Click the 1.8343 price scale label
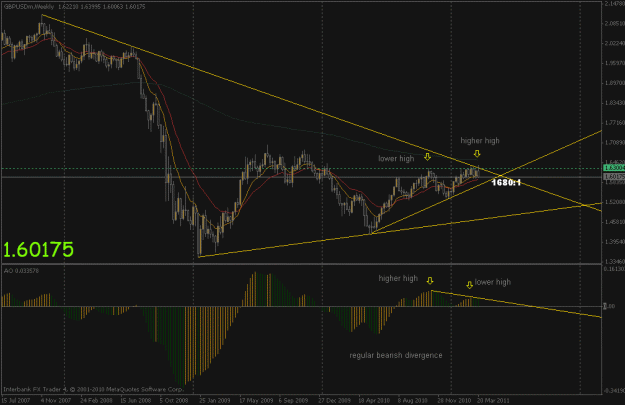This screenshot has width=625, height=405. [x=614, y=103]
